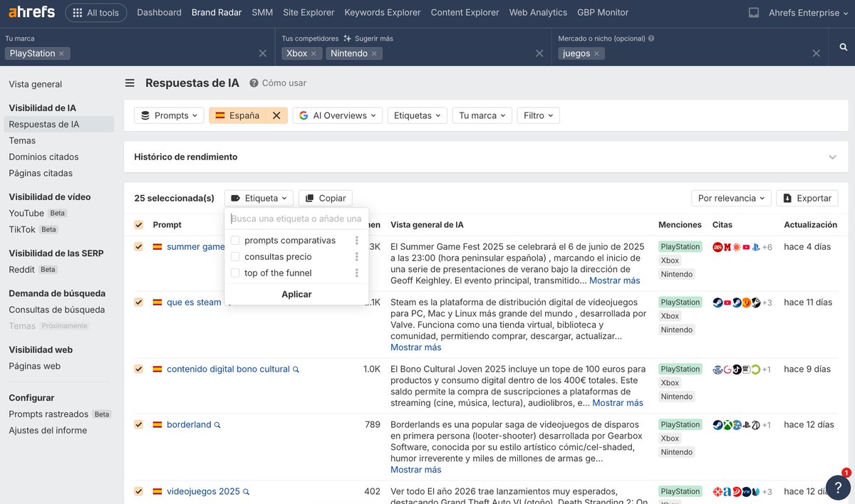Uncheck the borderland row checkbox
The width and height of the screenshot is (855, 504).
pyautogui.click(x=139, y=425)
